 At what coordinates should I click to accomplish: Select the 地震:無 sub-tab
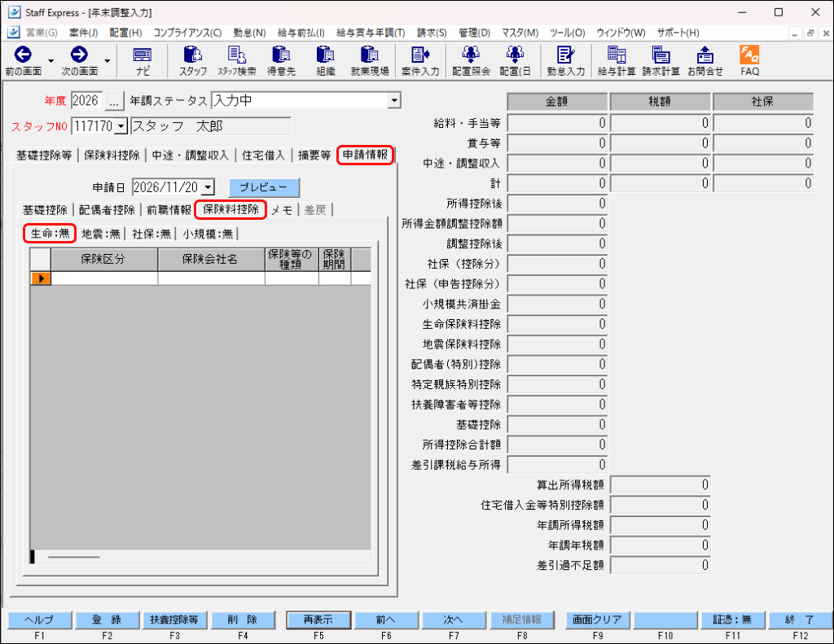pos(101,234)
